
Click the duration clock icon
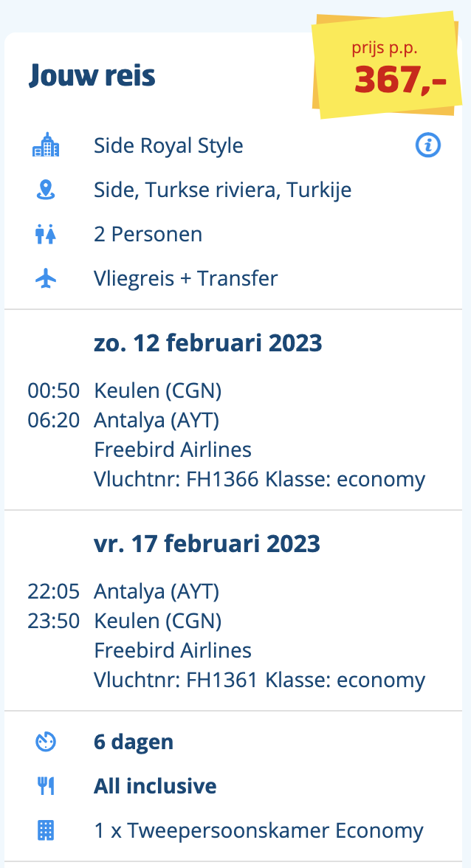(x=46, y=742)
